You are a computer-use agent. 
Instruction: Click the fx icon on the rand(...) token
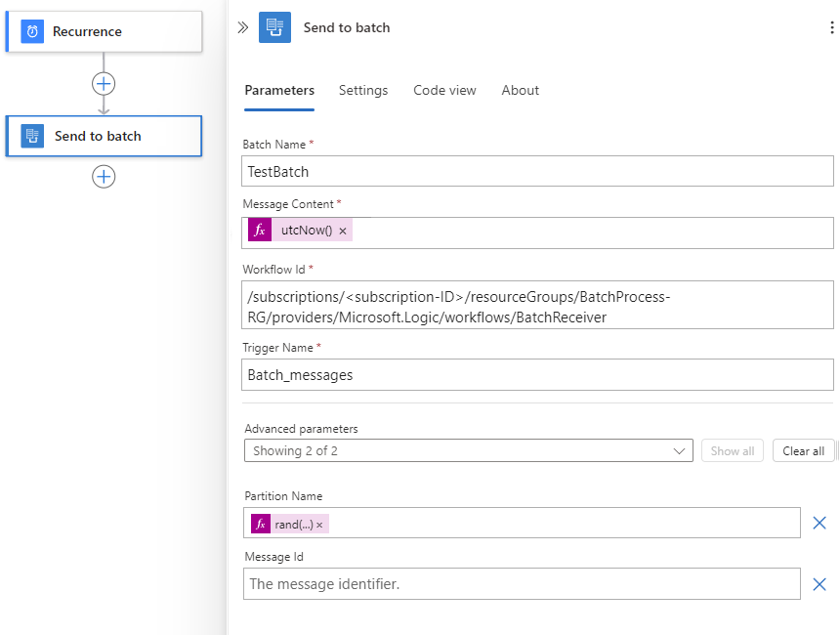click(x=259, y=524)
